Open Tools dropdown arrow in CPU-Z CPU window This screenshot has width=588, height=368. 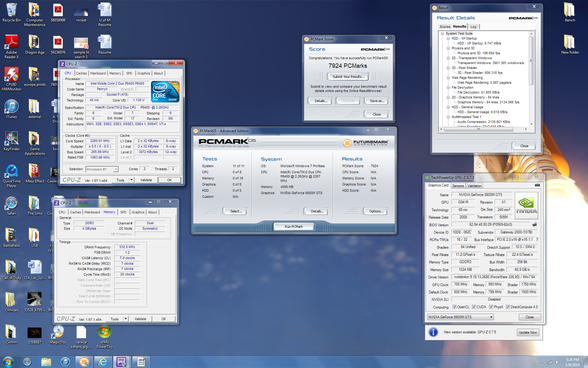tap(131, 180)
